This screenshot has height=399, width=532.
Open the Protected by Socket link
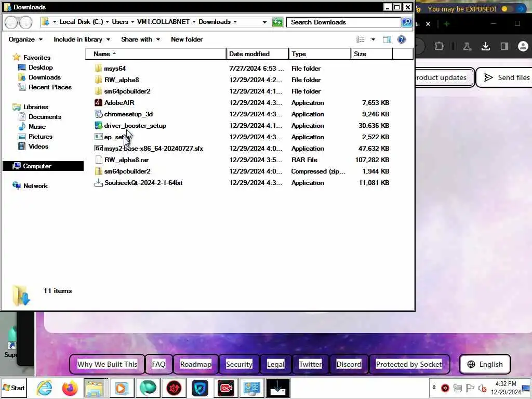click(x=409, y=364)
